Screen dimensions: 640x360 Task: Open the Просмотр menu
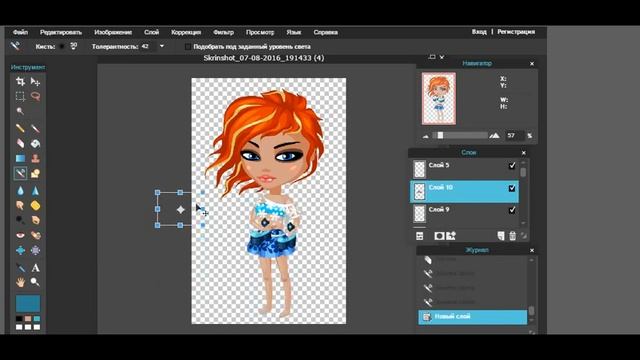(260, 32)
